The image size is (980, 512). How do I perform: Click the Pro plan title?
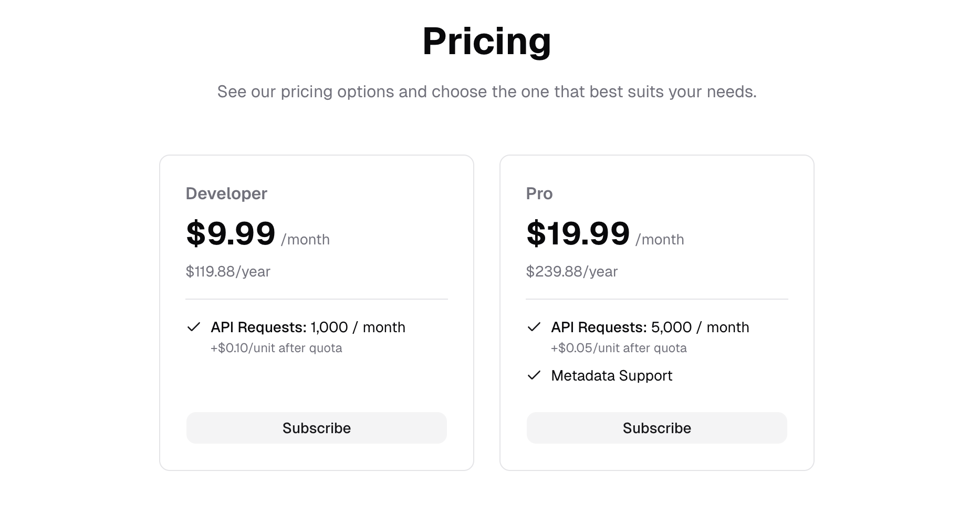tap(539, 193)
